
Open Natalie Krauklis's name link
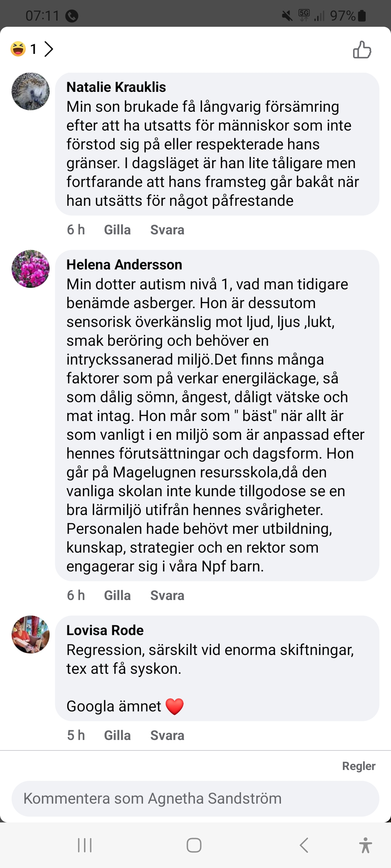coord(116,87)
